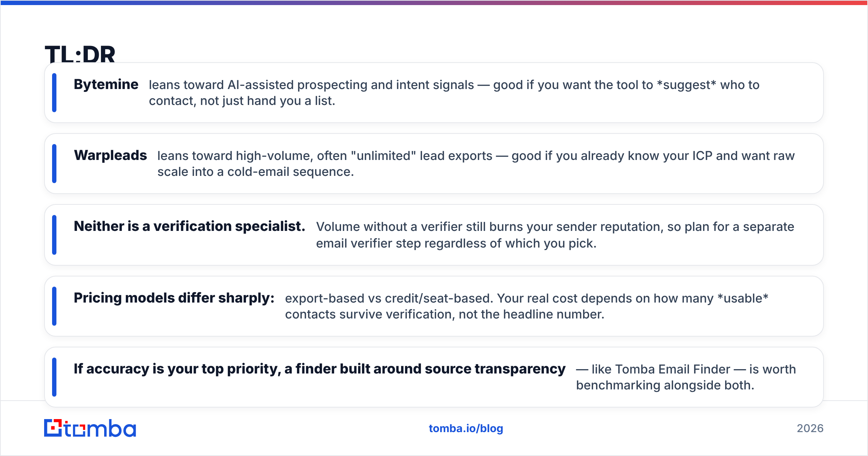Click the 'tomba' wordmark text in footer

click(x=100, y=428)
